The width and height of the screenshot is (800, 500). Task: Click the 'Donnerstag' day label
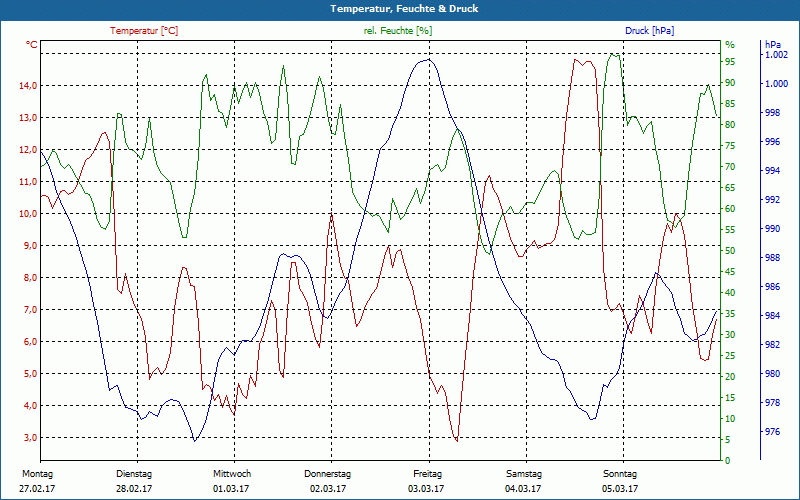tap(328, 474)
